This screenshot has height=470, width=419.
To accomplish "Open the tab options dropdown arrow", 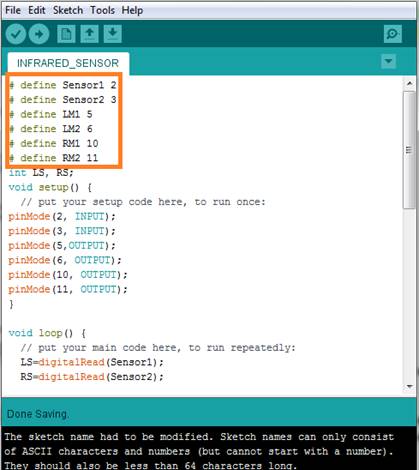I will pyautogui.click(x=388, y=61).
